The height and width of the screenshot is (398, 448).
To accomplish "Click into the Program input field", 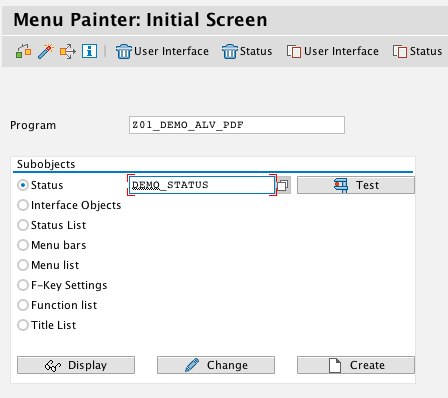I will pyautogui.click(x=237, y=125).
